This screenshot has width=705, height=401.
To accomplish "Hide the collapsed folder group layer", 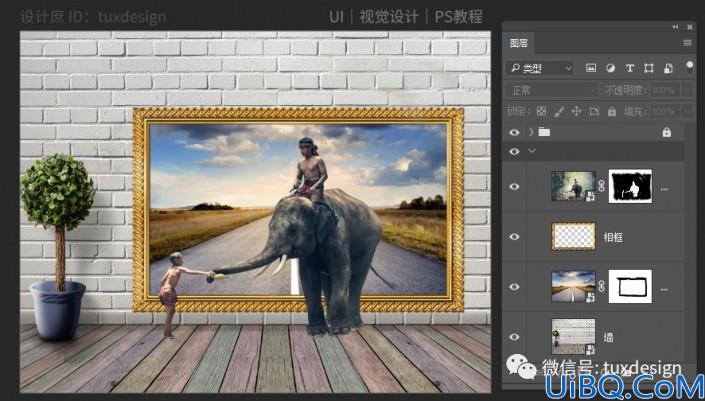I will click(514, 132).
